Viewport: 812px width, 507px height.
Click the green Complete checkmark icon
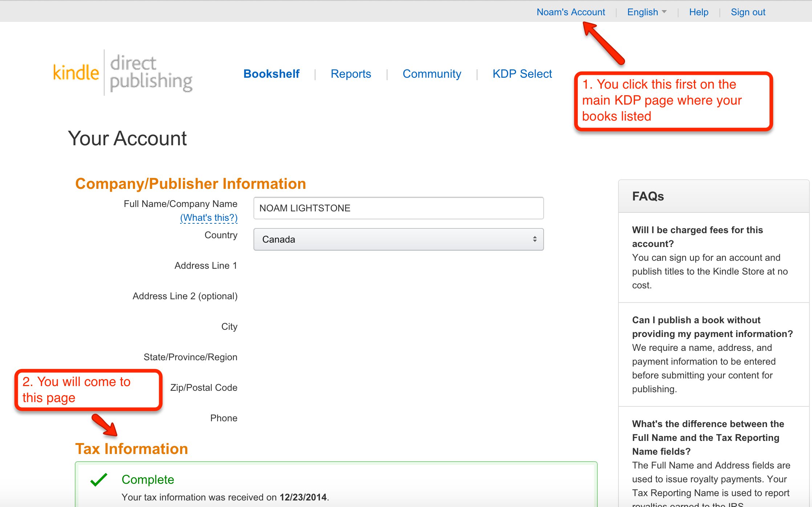pos(99,480)
